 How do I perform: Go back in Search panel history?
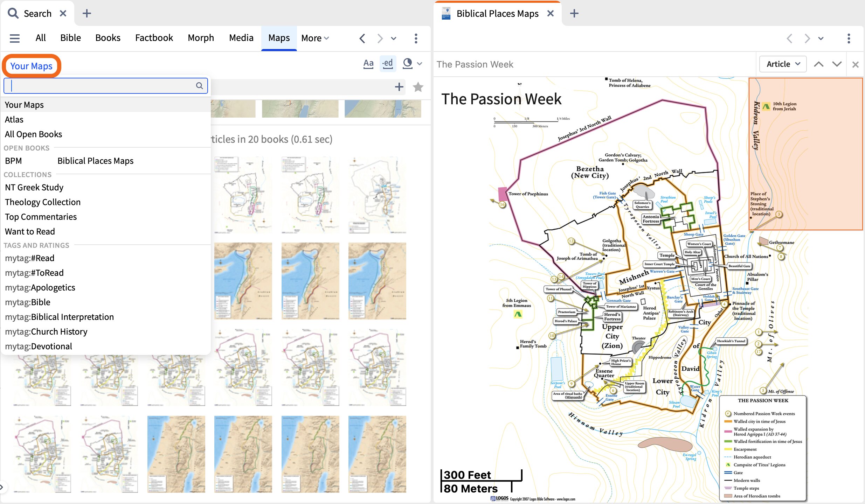click(x=362, y=38)
